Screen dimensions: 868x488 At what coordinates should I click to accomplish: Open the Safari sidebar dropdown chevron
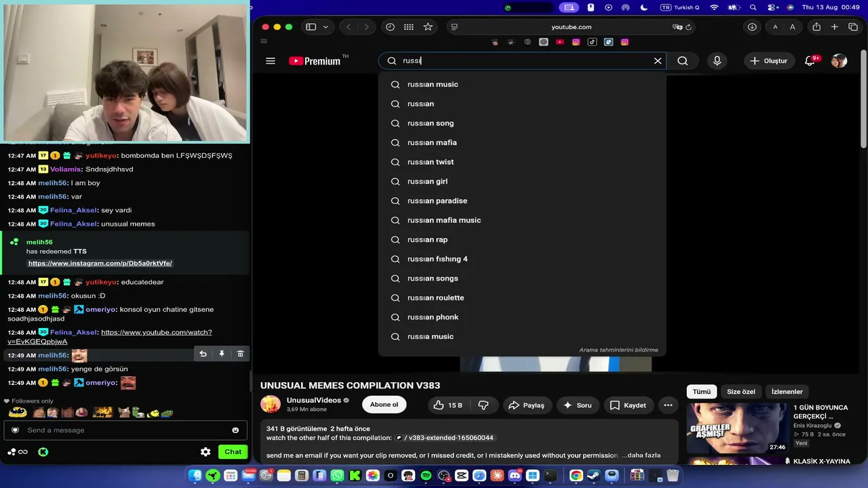[x=325, y=27]
